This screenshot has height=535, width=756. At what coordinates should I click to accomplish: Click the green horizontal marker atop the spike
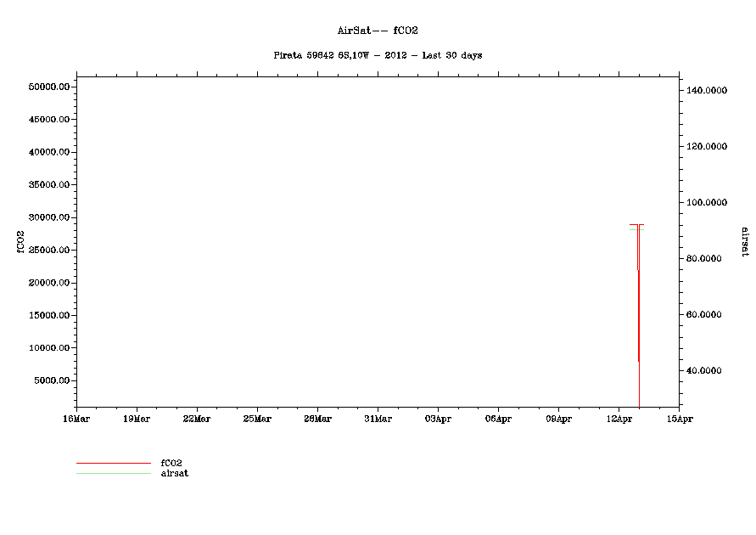coord(637,230)
